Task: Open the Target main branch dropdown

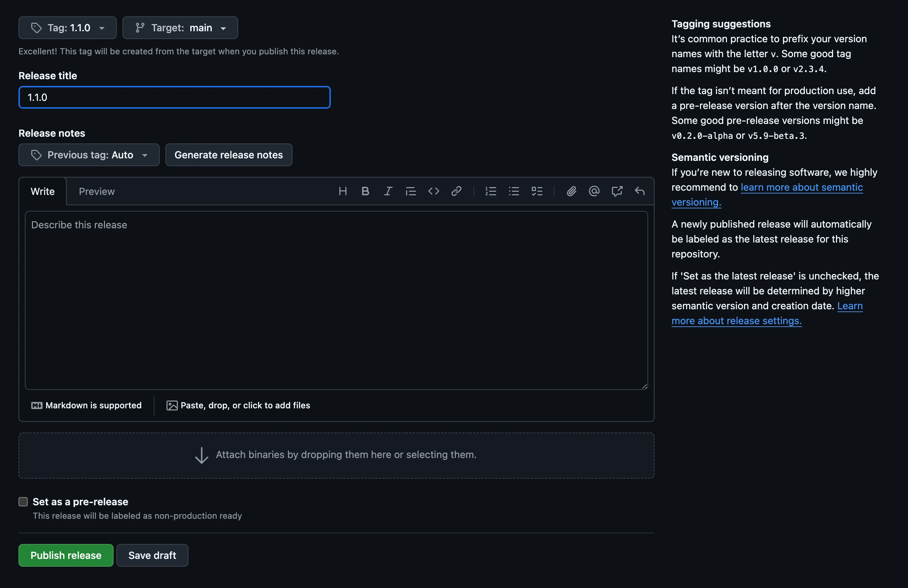Action: [x=180, y=28]
